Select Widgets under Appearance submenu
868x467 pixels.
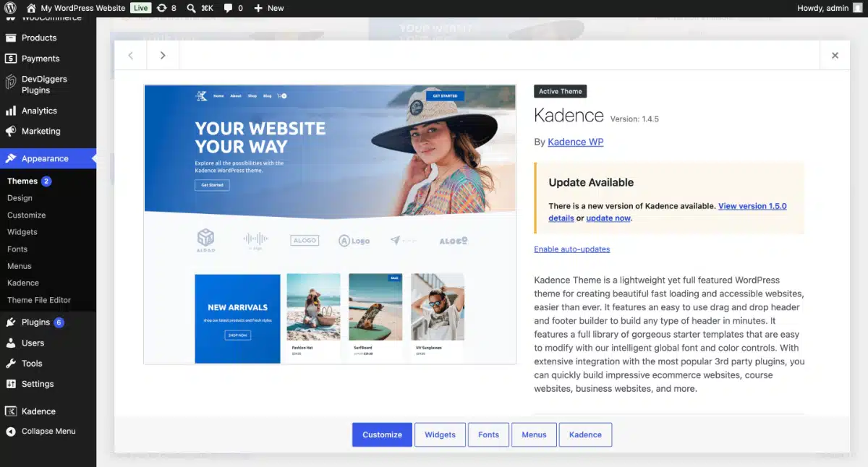click(22, 232)
